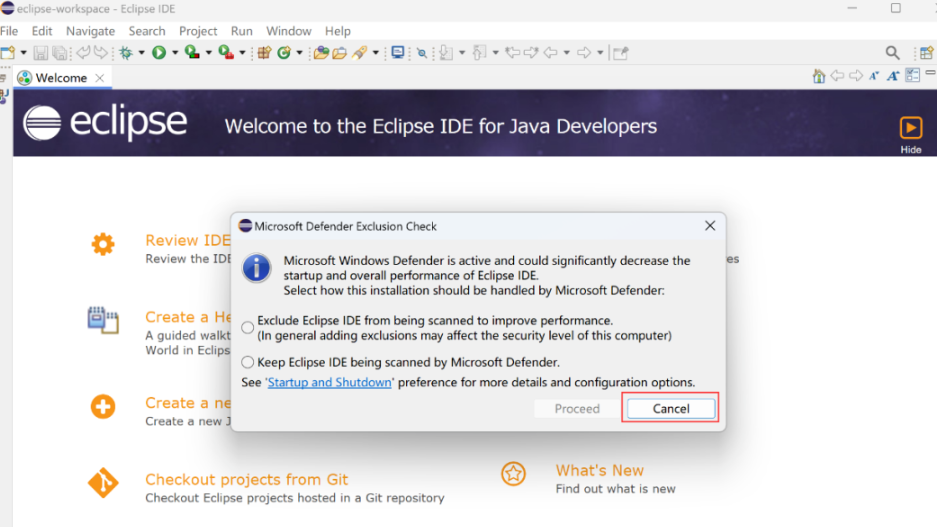Click the New Java Package icon
Image resolution: width=937 pixels, height=527 pixels.
[x=264, y=53]
